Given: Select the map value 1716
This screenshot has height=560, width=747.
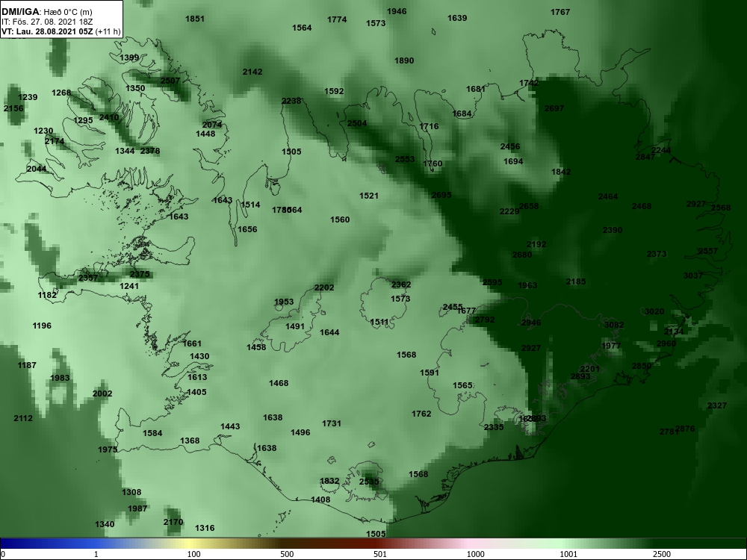Looking at the screenshot, I should [430, 126].
